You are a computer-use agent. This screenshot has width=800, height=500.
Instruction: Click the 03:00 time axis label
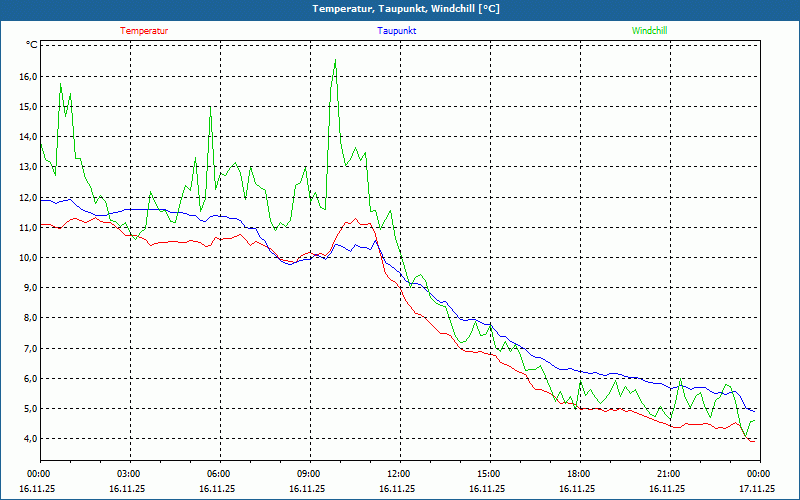[129, 474]
